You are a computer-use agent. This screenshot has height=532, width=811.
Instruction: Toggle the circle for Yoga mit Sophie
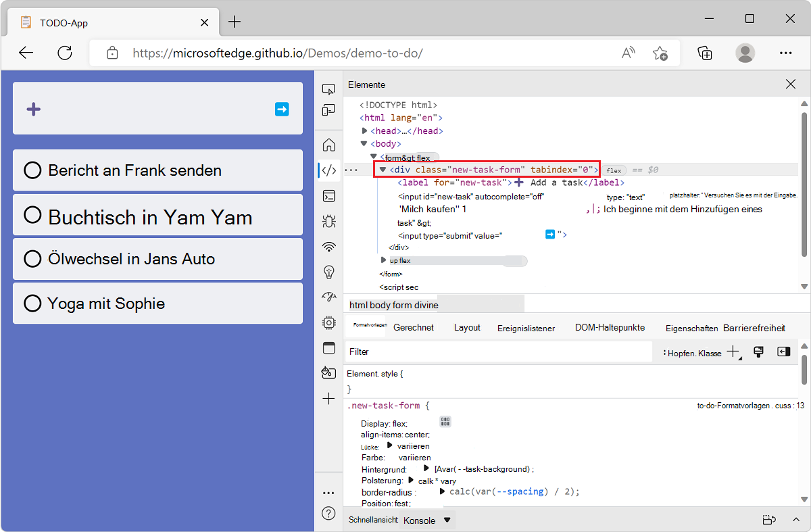(x=32, y=303)
